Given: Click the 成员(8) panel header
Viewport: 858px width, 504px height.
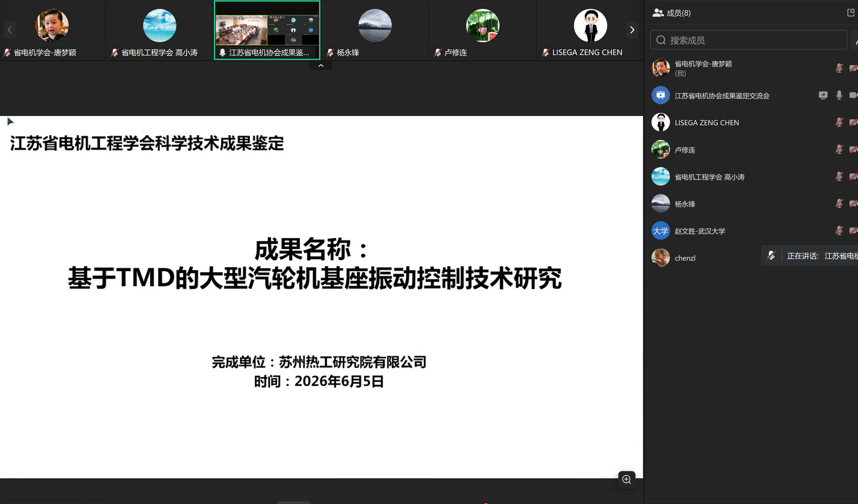Looking at the screenshot, I should tap(678, 13).
